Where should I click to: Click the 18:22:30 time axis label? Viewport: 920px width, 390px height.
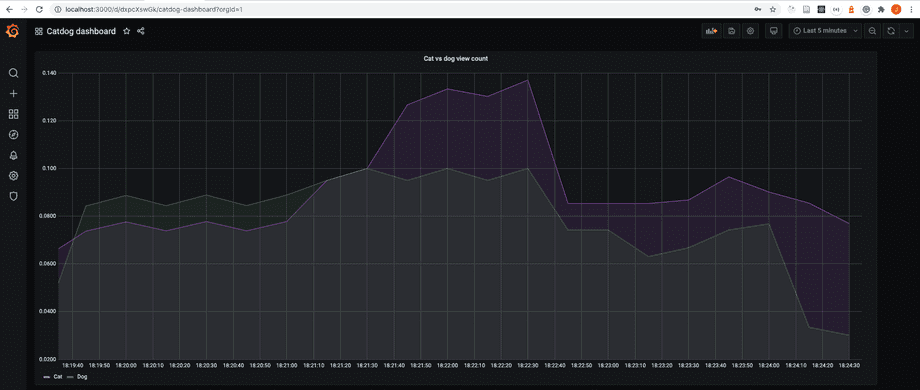(x=527, y=365)
